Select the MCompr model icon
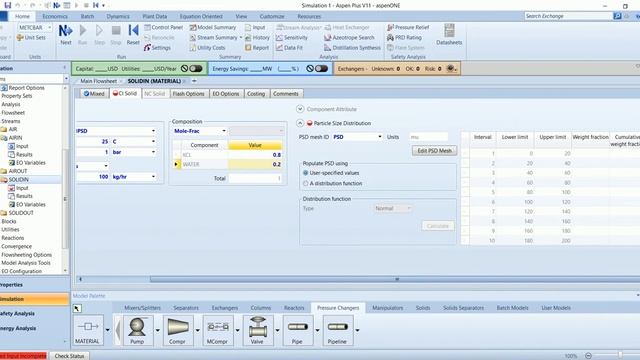 coord(218,330)
